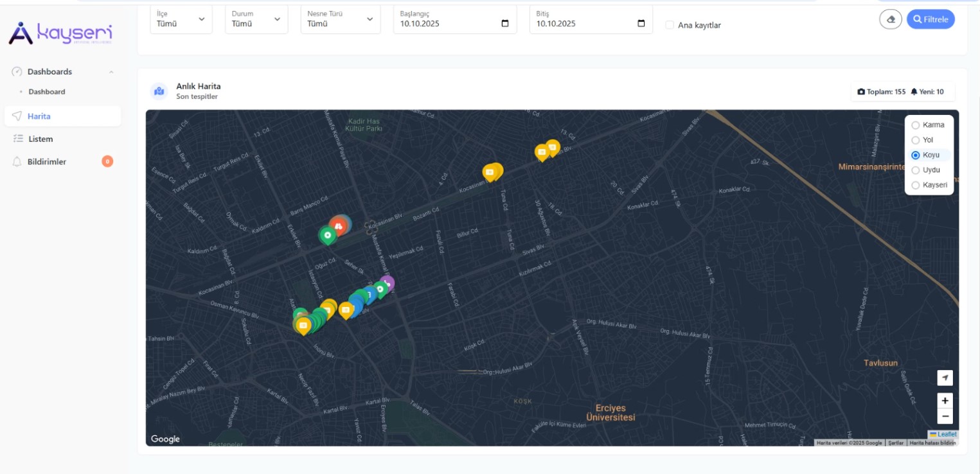Select the Karma map layer radio
This screenshot has height=474, width=980.
(x=916, y=125)
